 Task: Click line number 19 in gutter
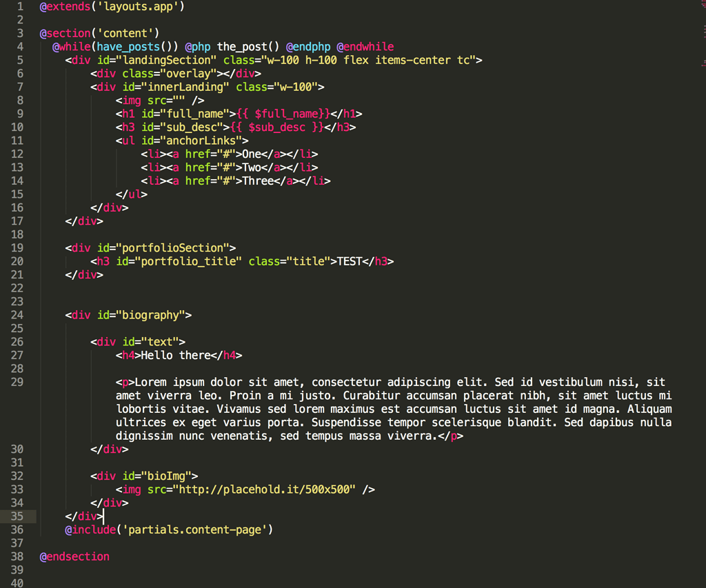tap(17, 248)
